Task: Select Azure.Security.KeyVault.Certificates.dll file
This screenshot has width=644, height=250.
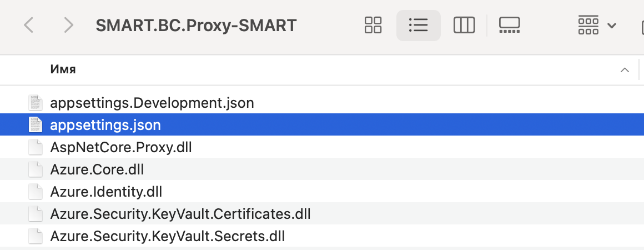Action: 180,214
